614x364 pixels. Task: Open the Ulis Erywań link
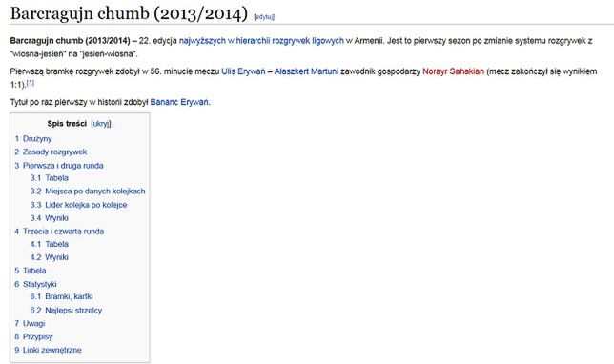[x=243, y=71]
